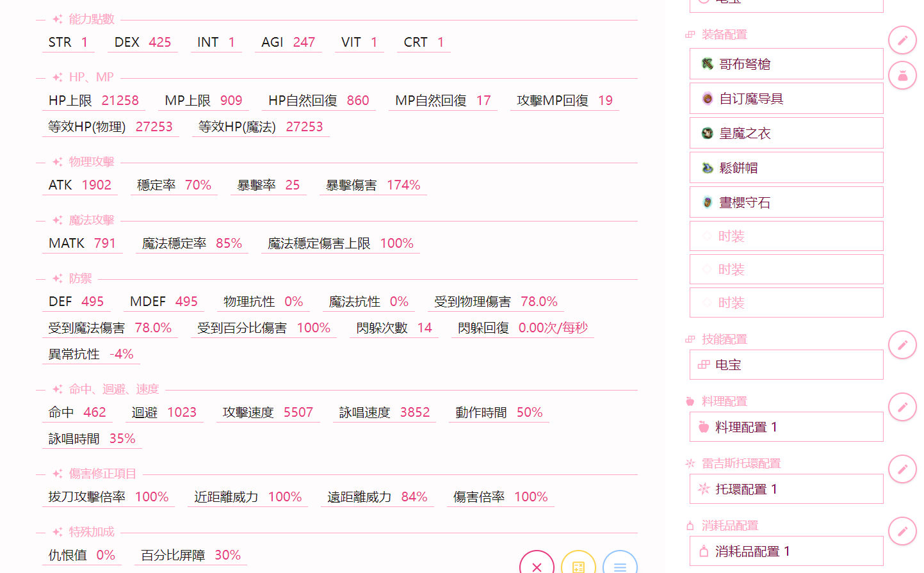Click the edit pencil for 消耗品配置

click(902, 531)
